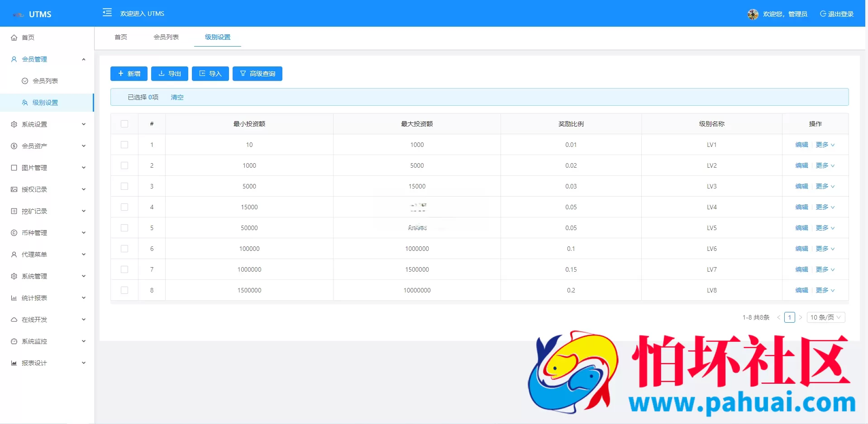Screen dimensions: 868x424
Task: Click the 系统监控 dashboard icon
Action: coord(14,341)
